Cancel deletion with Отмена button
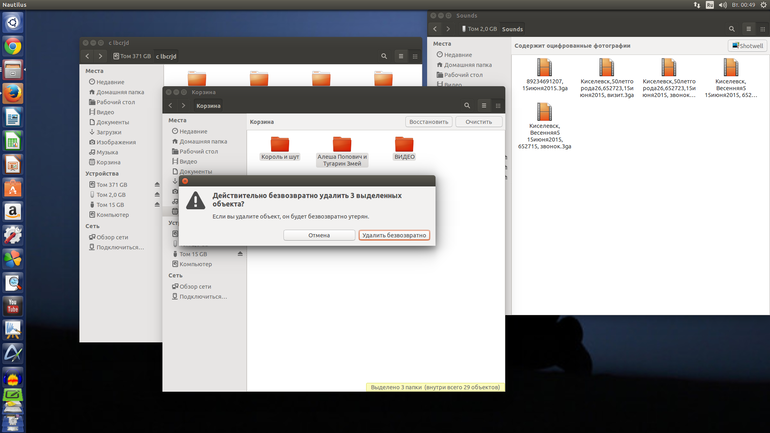Screen dimensions: 770x433 coord(319,235)
